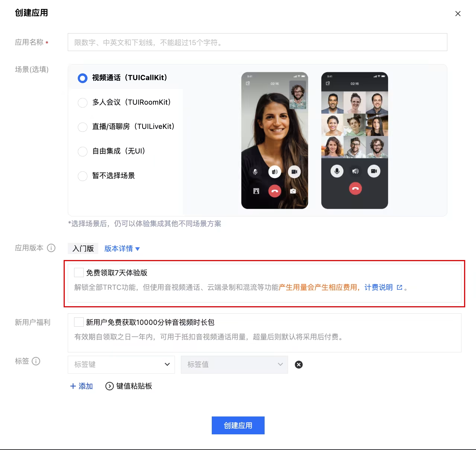Open the 标签值 dropdown

coord(234,365)
